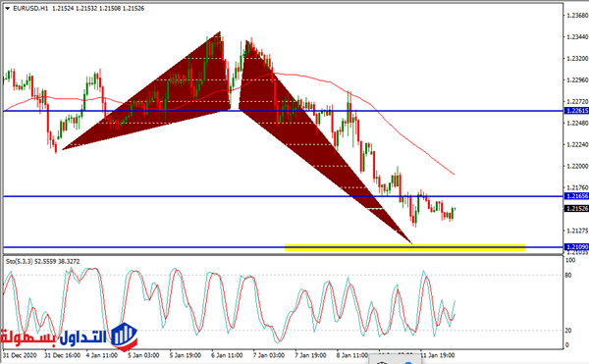Click the Sto(5,3,3) indicator label
Screen dimensions: 589x364
coord(43,261)
